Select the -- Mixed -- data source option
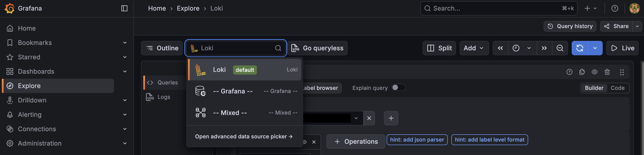 click(245, 113)
